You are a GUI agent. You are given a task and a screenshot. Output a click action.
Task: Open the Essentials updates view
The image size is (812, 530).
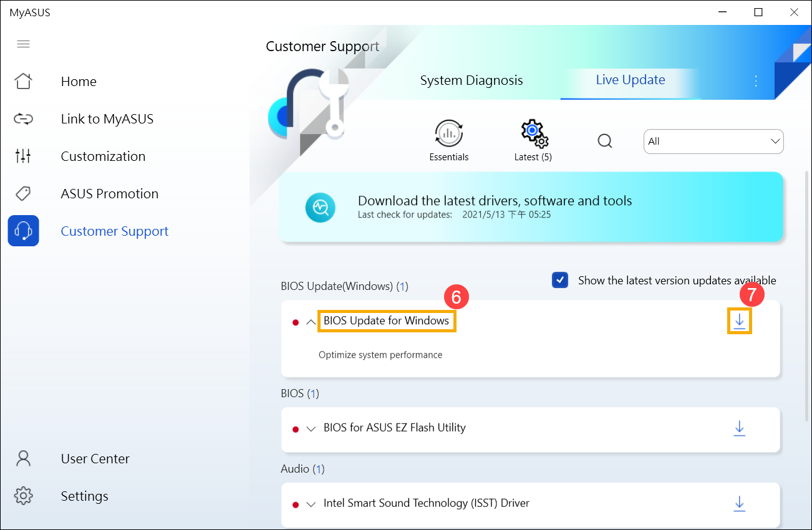pos(449,141)
